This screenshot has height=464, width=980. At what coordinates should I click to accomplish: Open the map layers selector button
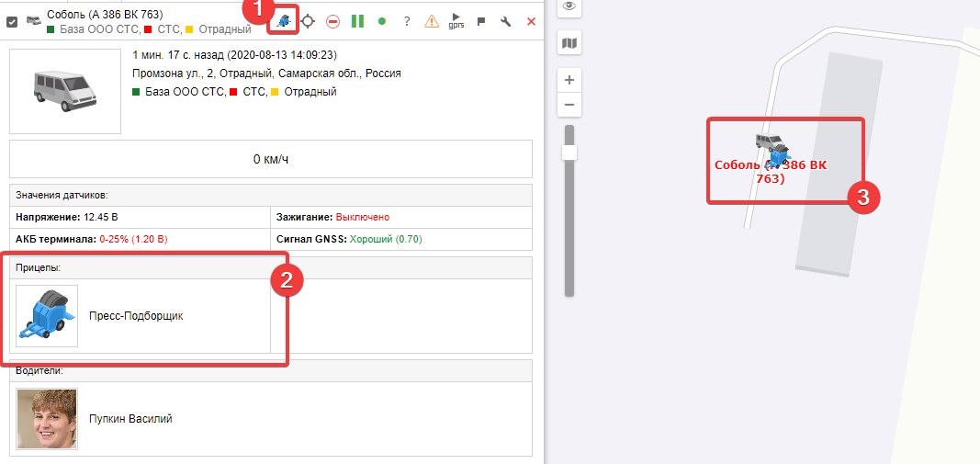click(x=569, y=43)
